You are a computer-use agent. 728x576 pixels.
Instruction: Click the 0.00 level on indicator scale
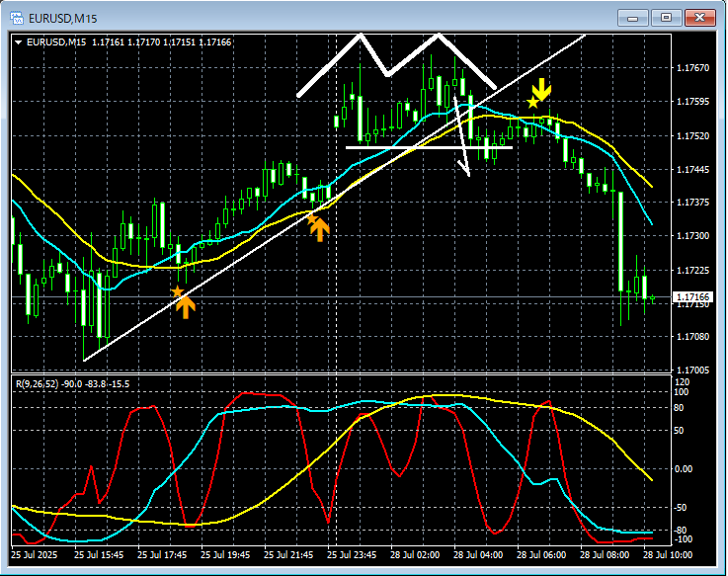point(684,469)
